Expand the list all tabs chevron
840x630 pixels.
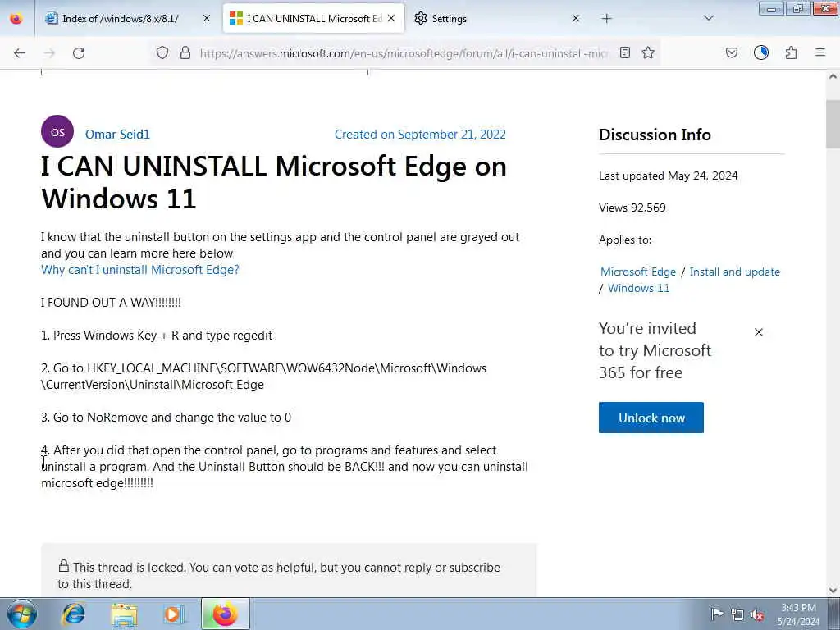click(x=708, y=18)
